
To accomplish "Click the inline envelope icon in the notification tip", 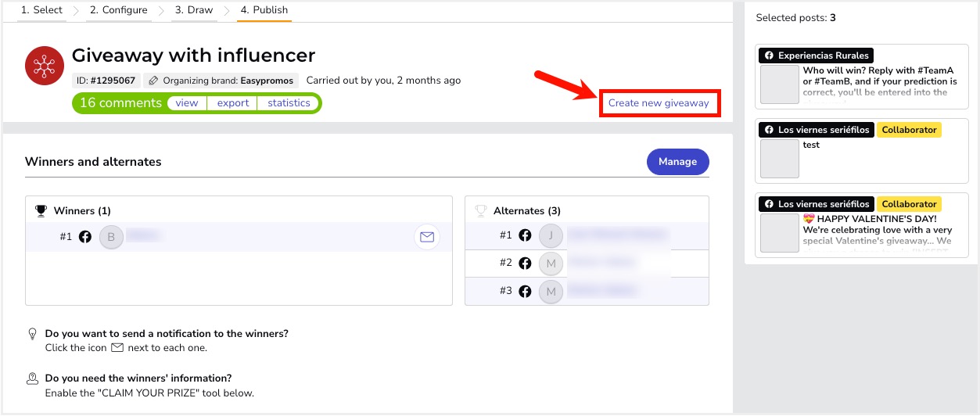I will pyautogui.click(x=117, y=347).
